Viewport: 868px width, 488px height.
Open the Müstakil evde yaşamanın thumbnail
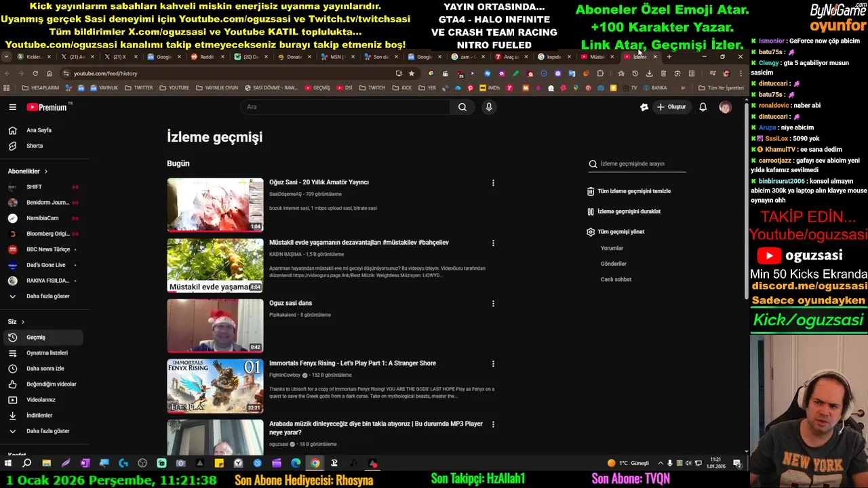(215, 265)
